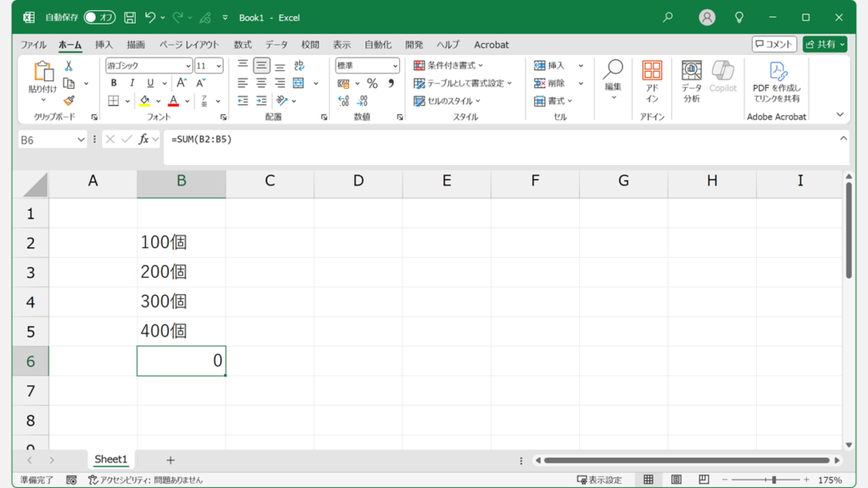Switch to Normal view in status bar
The width and height of the screenshot is (868, 488).
point(648,480)
